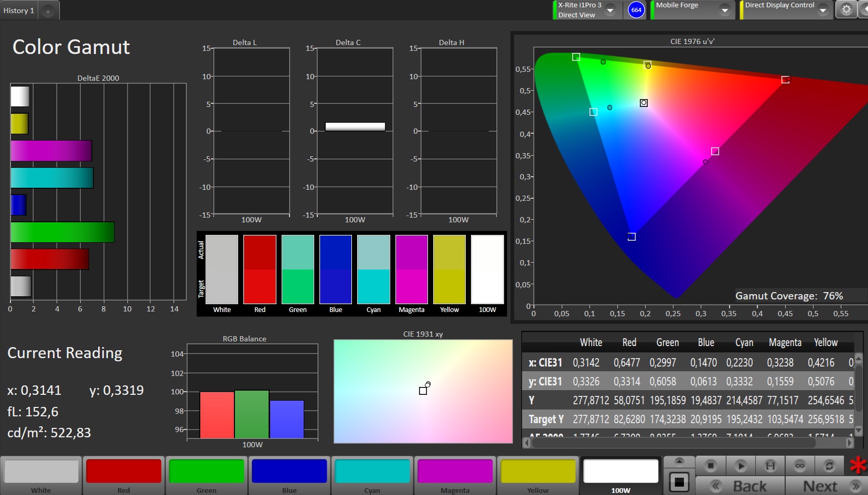Open settings with the gear icon
Image resolution: width=868 pixels, height=495 pixels.
(x=846, y=9)
